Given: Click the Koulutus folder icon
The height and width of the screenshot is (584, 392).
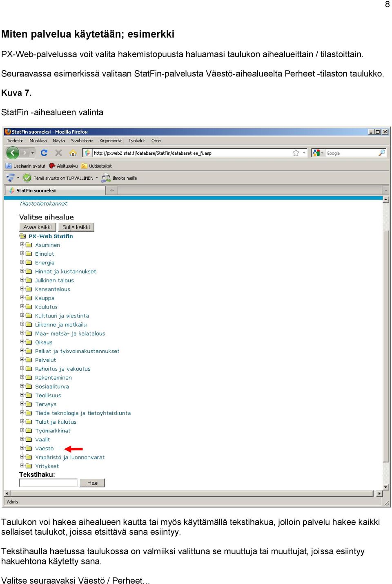Looking at the screenshot, I should point(29,307).
